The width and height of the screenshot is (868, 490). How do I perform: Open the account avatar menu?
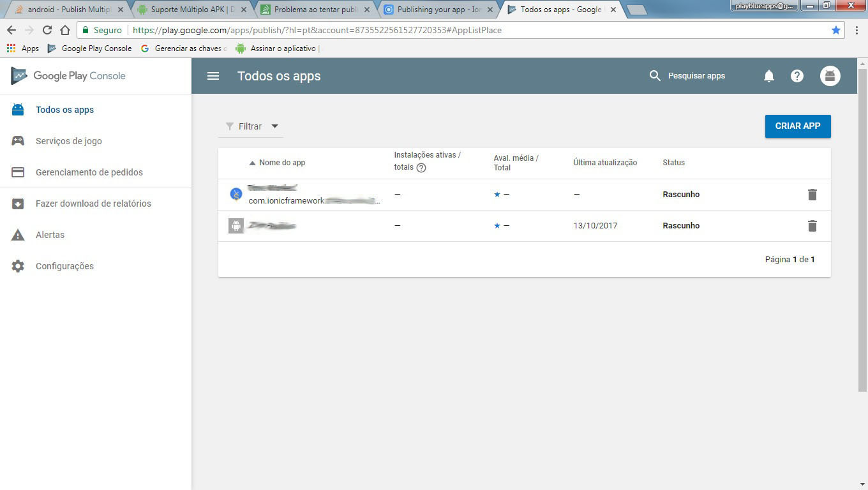tap(830, 76)
